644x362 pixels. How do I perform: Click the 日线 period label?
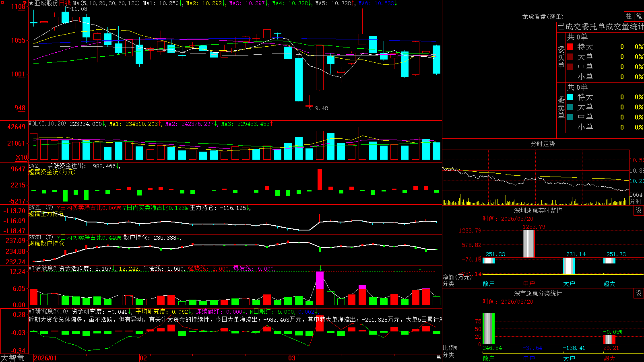[65, 3]
